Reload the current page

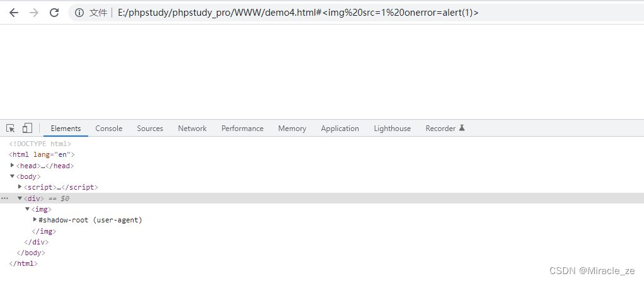click(x=54, y=13)
